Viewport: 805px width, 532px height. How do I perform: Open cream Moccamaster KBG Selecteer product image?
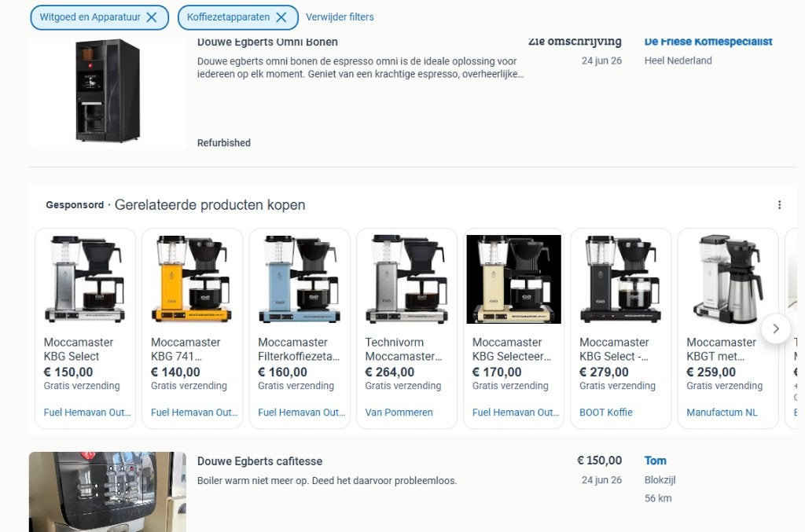513,279
